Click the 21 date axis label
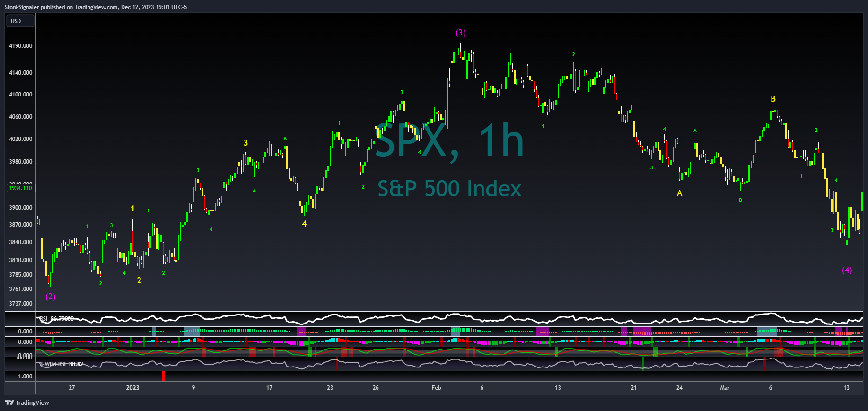868x411 pixels. [633, 388]
